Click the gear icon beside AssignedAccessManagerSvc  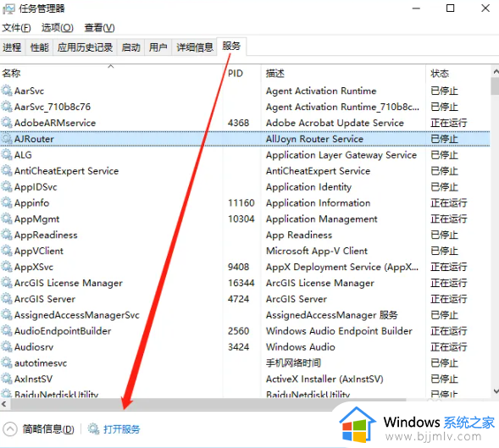(x=7, y=315)
